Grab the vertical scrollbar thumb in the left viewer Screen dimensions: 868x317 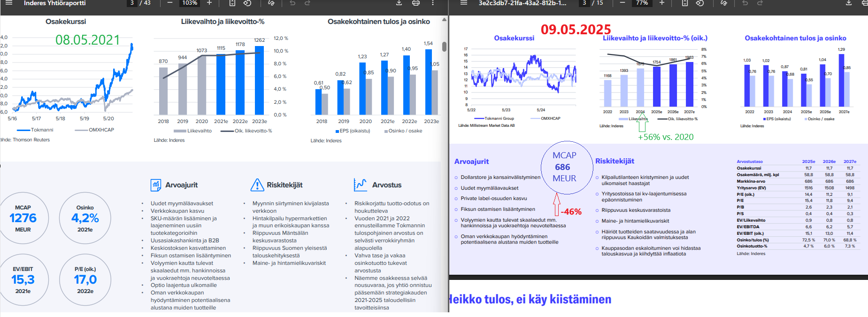[444, 46]
